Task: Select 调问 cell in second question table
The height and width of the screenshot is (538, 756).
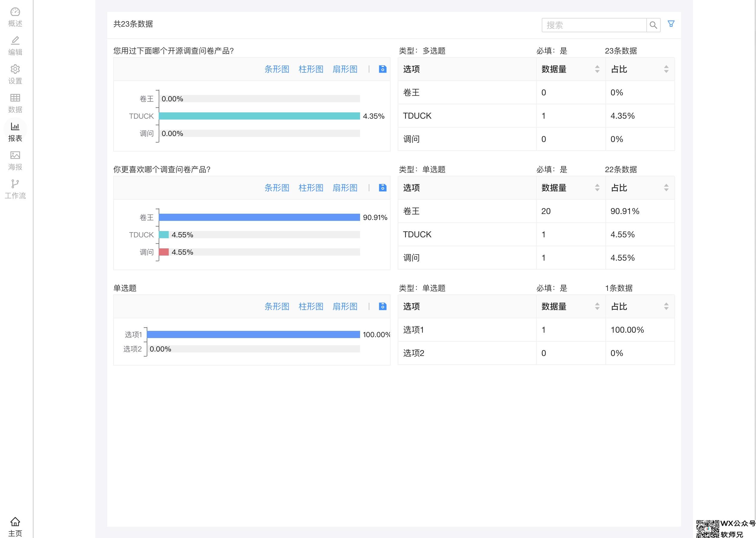Action: point(467,258)
